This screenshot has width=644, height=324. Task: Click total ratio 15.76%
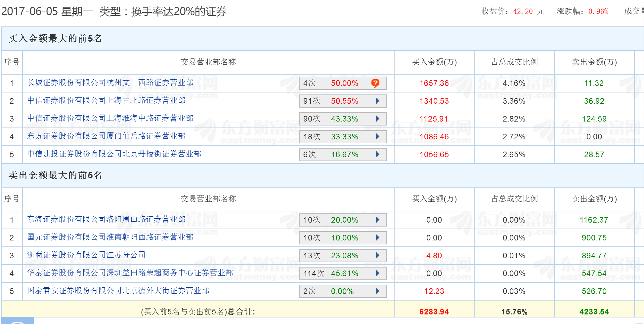coord(514,312)
